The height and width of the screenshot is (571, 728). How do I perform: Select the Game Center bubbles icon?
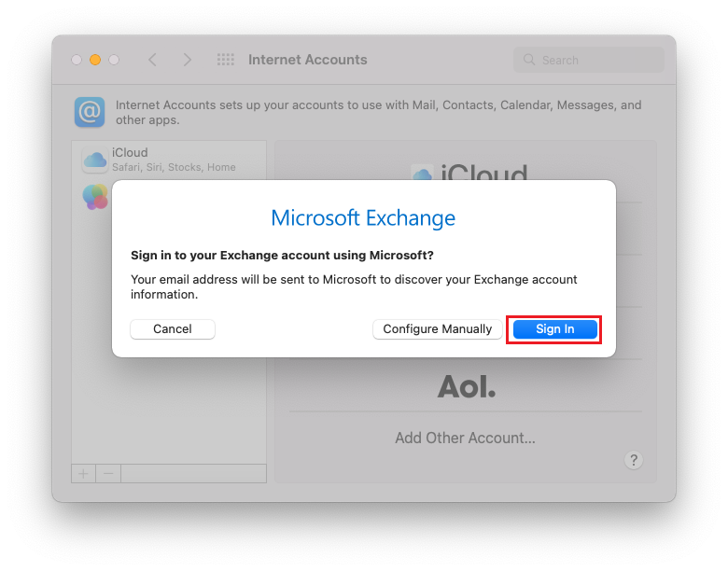coord(95,197)
